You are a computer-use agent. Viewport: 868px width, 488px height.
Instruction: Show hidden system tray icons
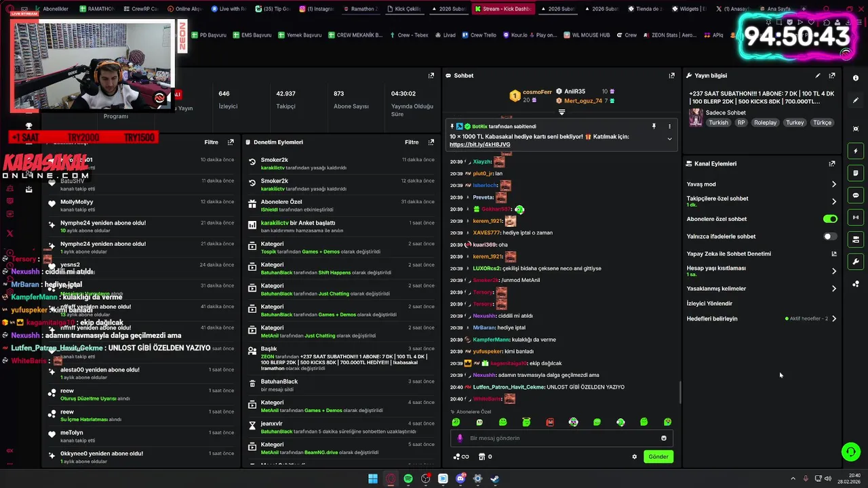(x=793, y=479)
